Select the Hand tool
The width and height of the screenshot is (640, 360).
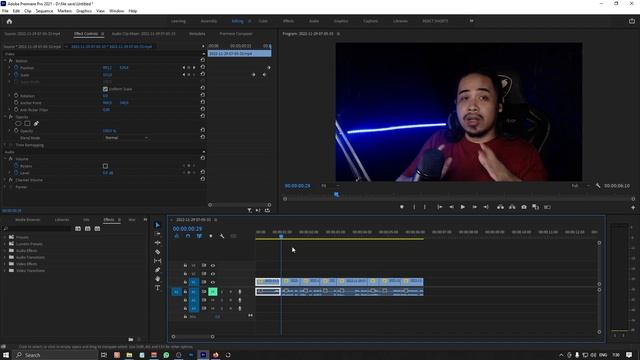pos(158,279)
